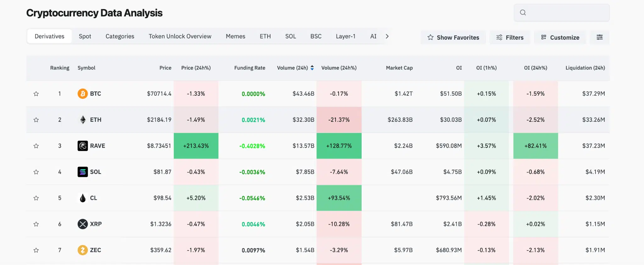Sort by Volume (24h) column arrows
644x265 pixels.
(312, 68)
